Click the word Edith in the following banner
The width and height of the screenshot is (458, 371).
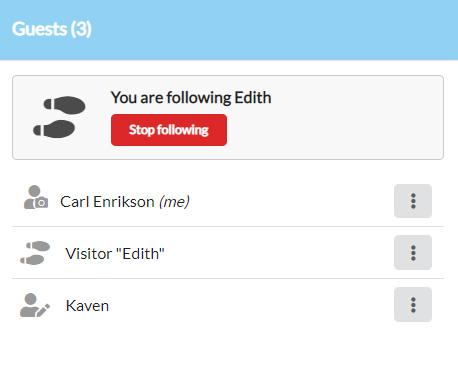[x=253, y=98]
